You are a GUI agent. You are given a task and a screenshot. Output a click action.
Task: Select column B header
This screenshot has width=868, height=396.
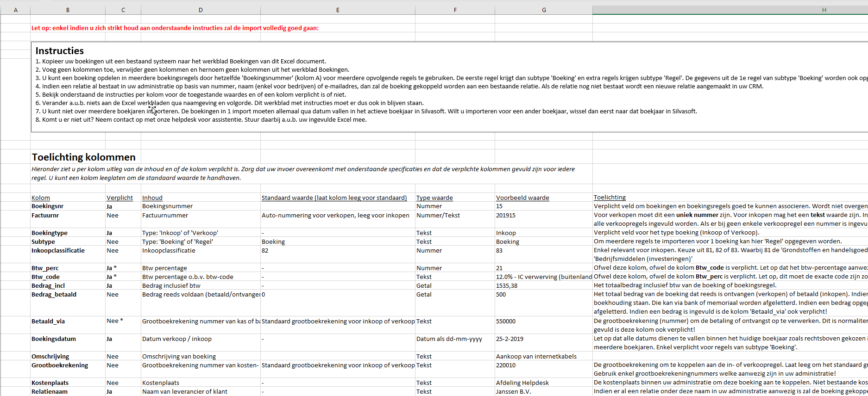pos(68,10)
